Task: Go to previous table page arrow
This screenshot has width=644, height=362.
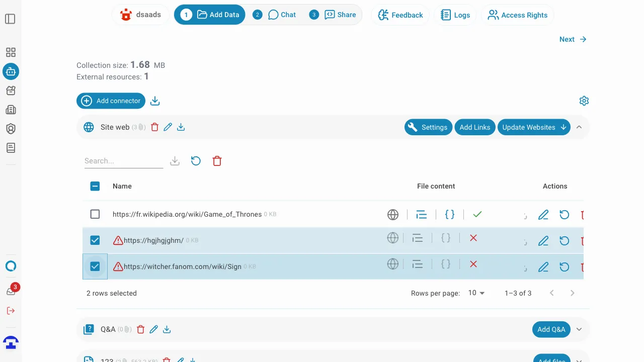Action: tap(552, 293)
